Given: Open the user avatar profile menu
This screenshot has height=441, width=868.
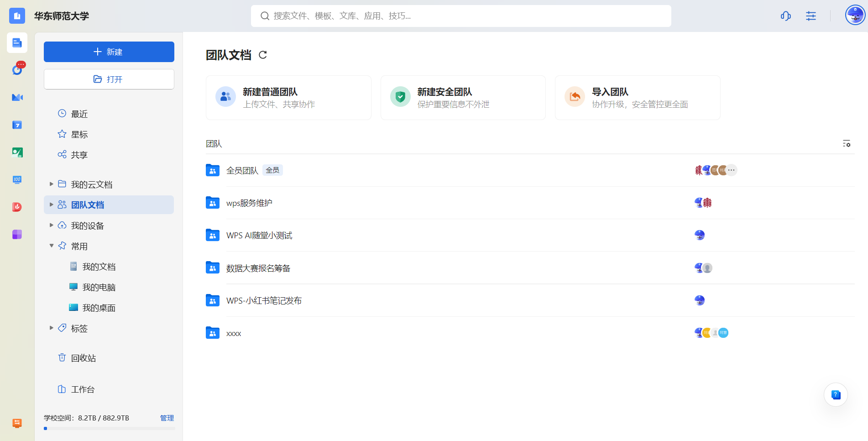Looking at the screenshot, I should coord(855,16).
